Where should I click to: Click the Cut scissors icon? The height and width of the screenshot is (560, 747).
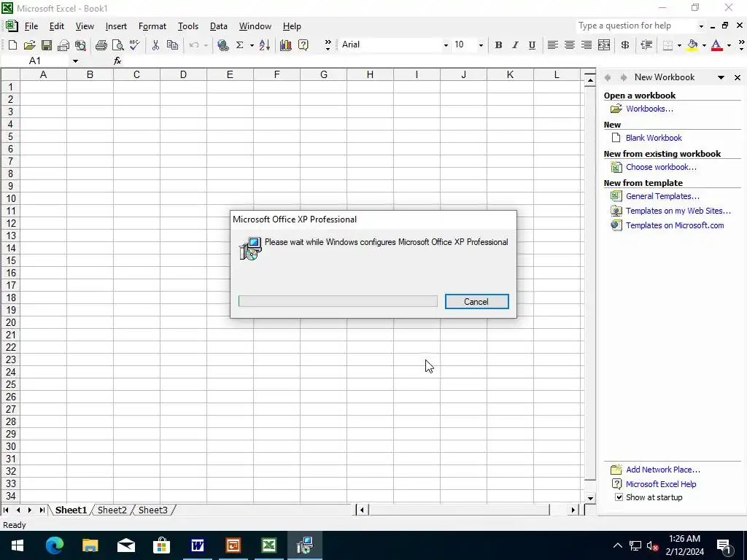pos(155,45)
